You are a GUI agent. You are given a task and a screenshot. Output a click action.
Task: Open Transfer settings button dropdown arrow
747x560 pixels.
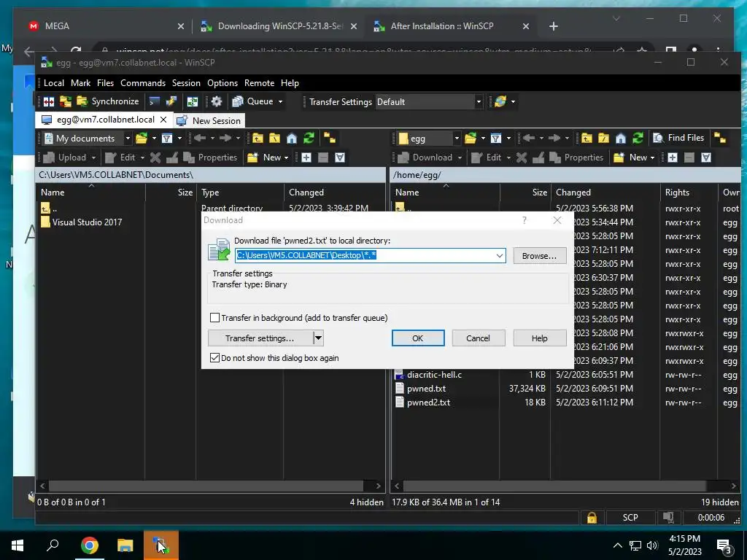(318, 338)
